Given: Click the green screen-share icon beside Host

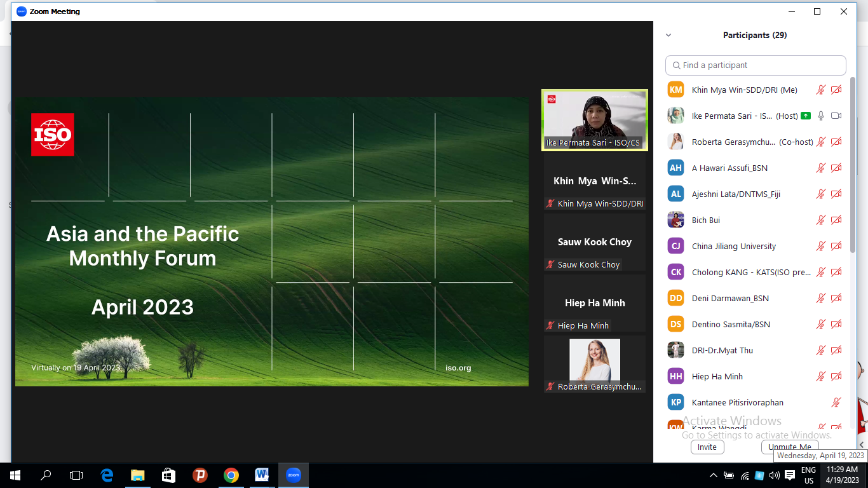Looking at the screenshot, I should point(806,116).
